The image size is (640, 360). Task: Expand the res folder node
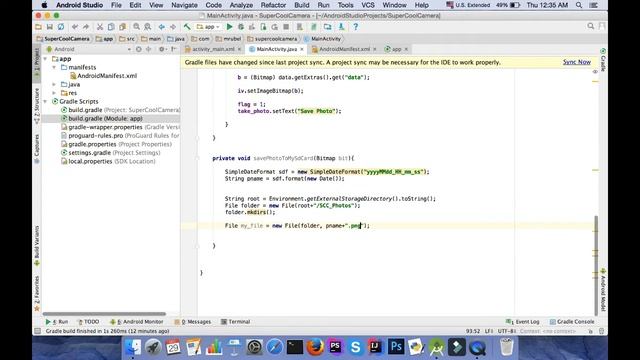(54, 93)
